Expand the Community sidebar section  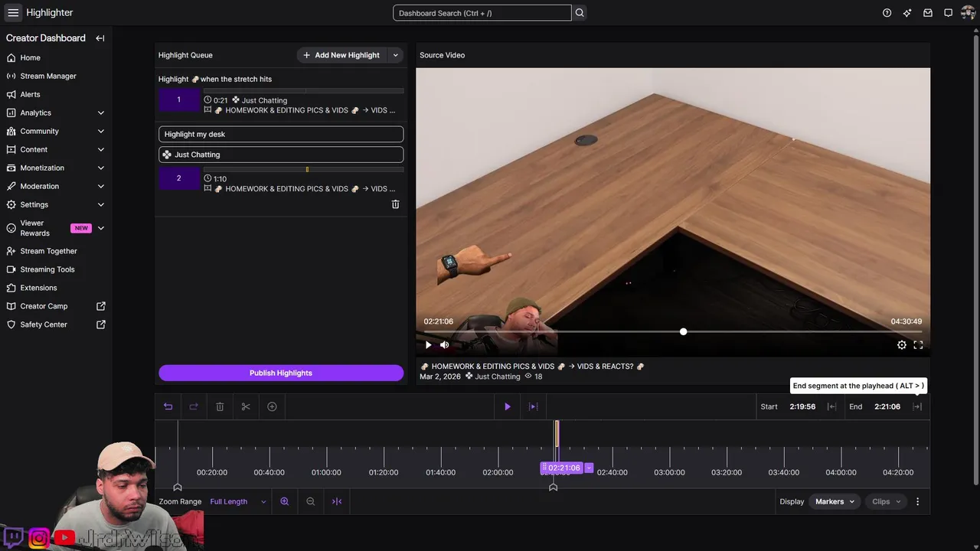coord(101,131)
